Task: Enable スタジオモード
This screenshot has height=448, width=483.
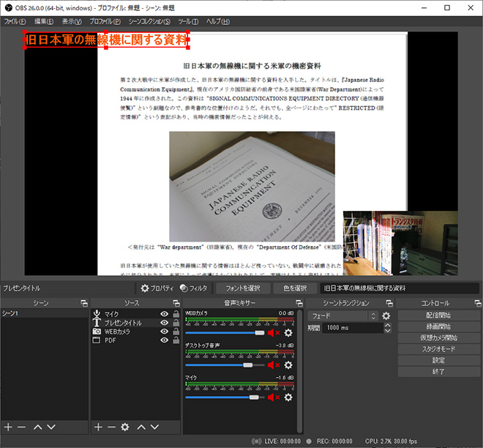Action: (x=438, y=349)
